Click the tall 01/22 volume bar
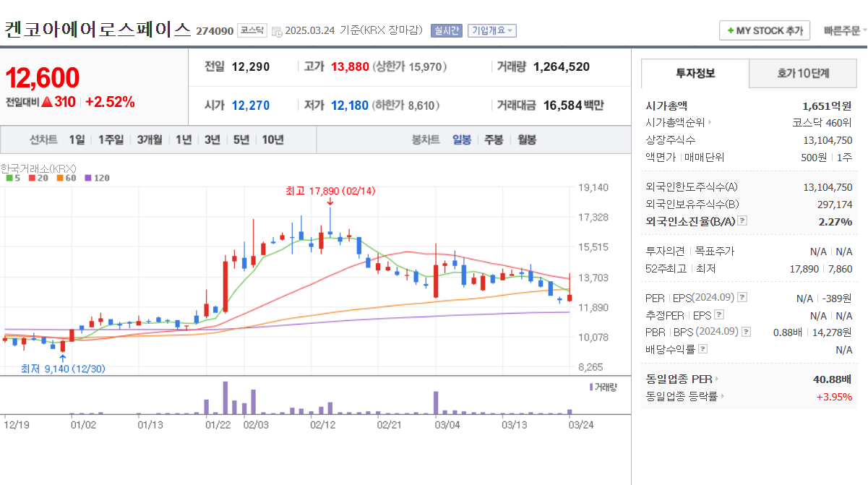The image size is (868, 485). pos(225,398)
